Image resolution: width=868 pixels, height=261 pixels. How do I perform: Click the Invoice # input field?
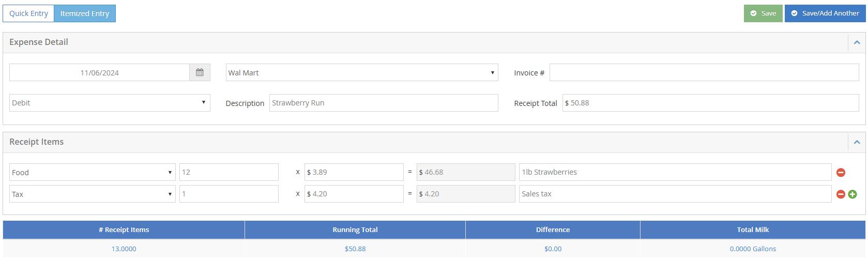click(x=704, y=73)
